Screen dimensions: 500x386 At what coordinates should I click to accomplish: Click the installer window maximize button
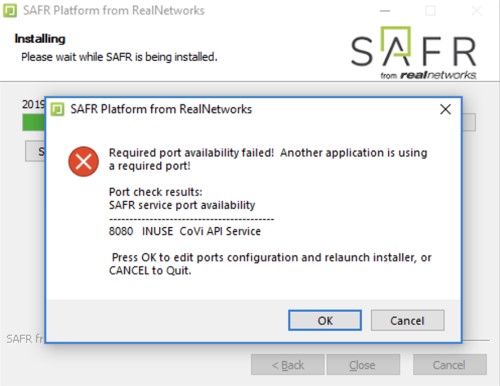pyautogui.click(x=430, y=11)
